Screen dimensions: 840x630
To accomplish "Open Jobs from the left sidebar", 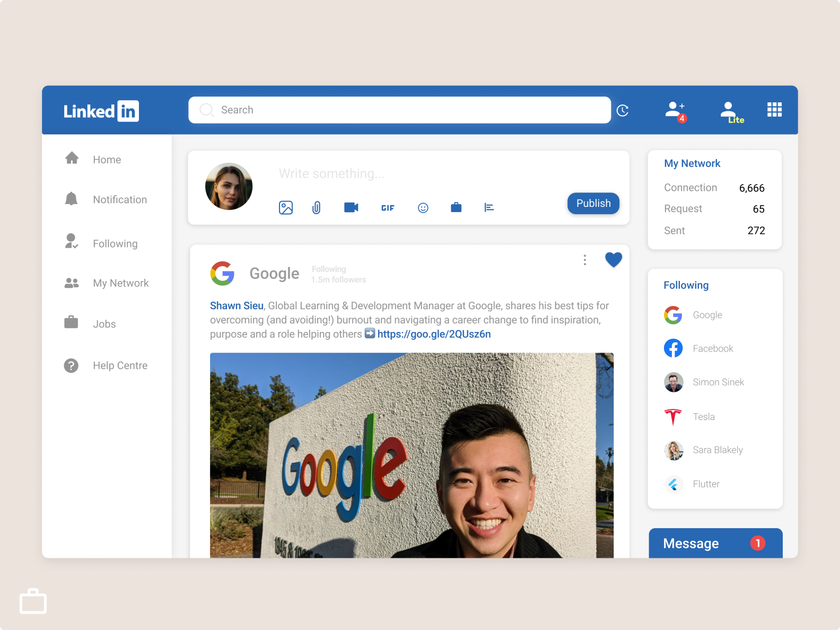I will point(104,324).
